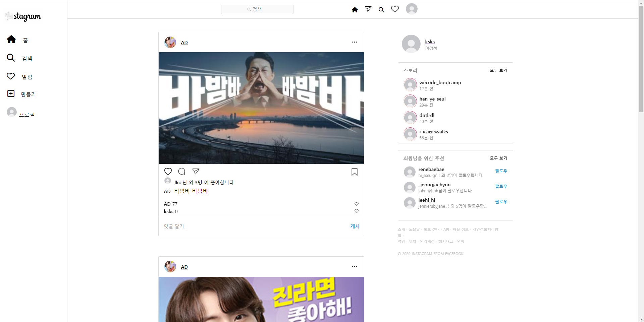The image size is (644, 322).
Task: Go to 검색 in the left sidebar
Action: (x=11, y=58)
